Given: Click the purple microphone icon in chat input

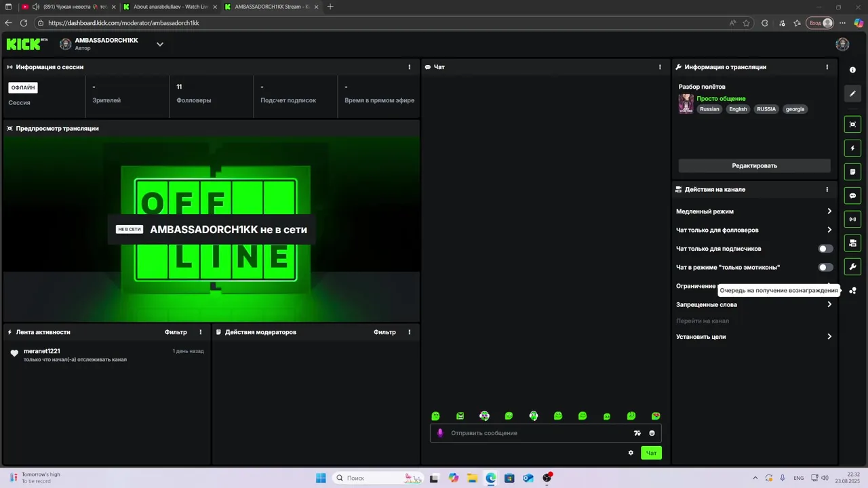Looking at the screenshot, I should (440, 433).
